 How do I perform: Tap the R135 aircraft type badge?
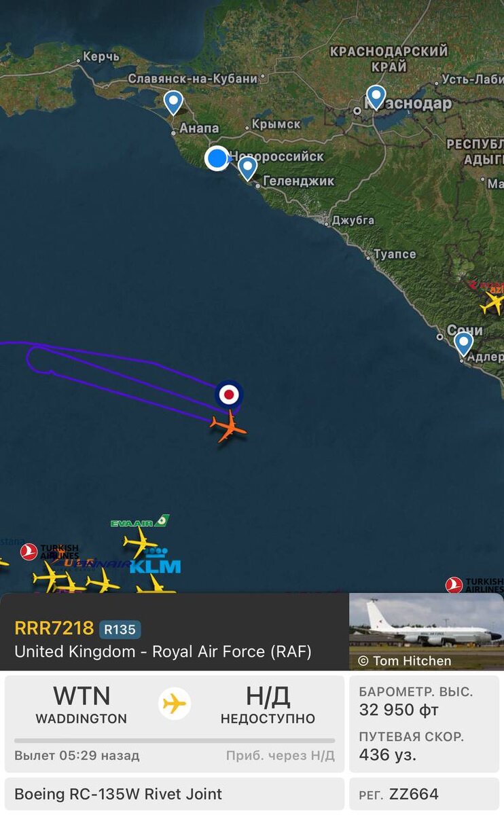pyautogui.click(x=120, y=630)
